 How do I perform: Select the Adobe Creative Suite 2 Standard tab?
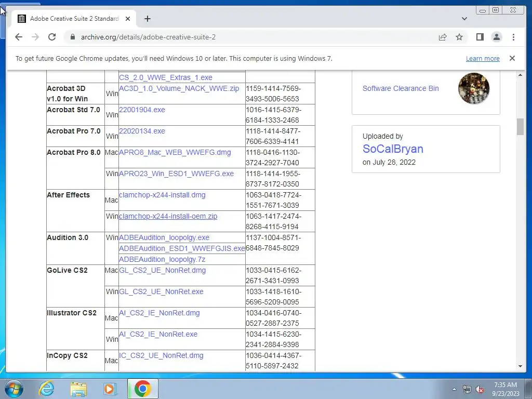coord(74,19)
